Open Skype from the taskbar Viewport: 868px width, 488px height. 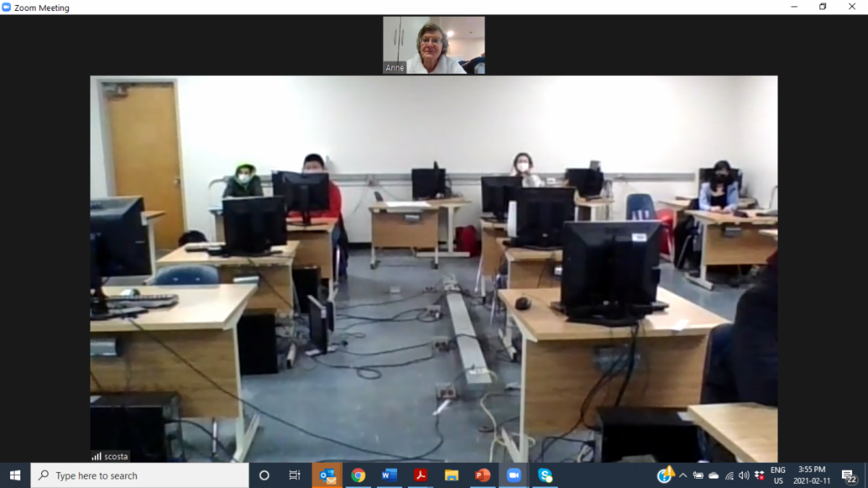coord(545,475)
